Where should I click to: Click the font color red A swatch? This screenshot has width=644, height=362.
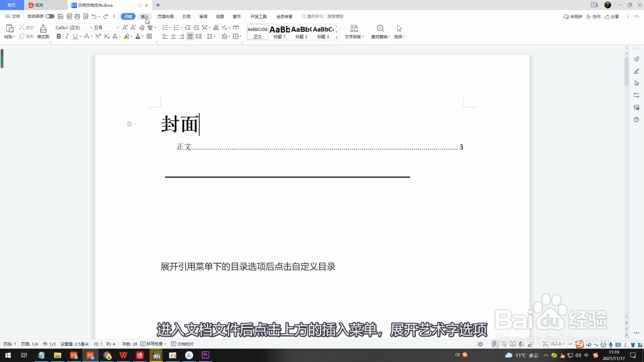click(138, 36)
